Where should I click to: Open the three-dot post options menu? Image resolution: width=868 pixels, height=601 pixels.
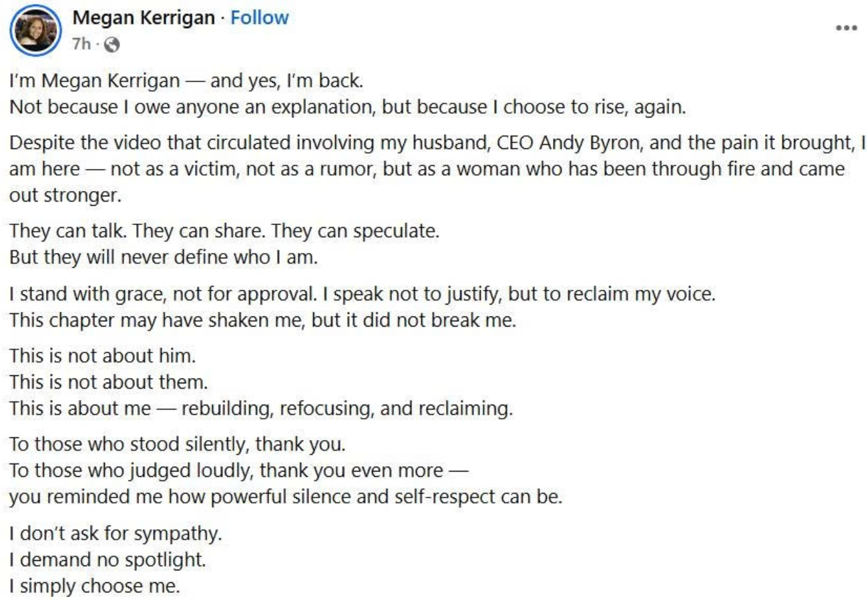[846, 29]
